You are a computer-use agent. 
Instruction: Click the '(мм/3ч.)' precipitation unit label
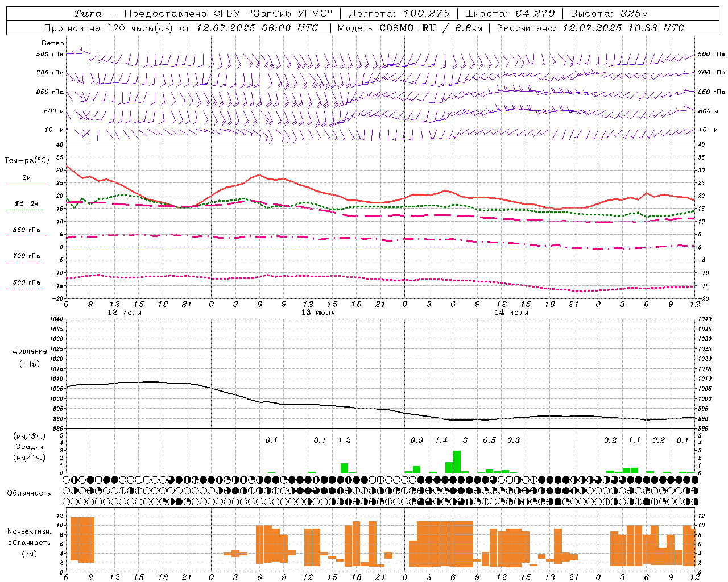pyautogui.click(x=29, y=436)
